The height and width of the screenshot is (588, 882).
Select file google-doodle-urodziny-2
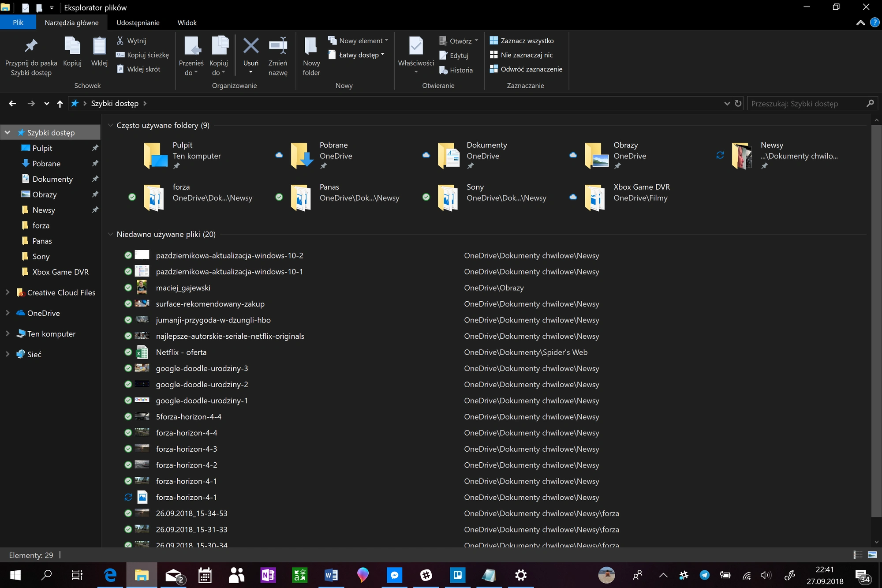coord(202,384)
